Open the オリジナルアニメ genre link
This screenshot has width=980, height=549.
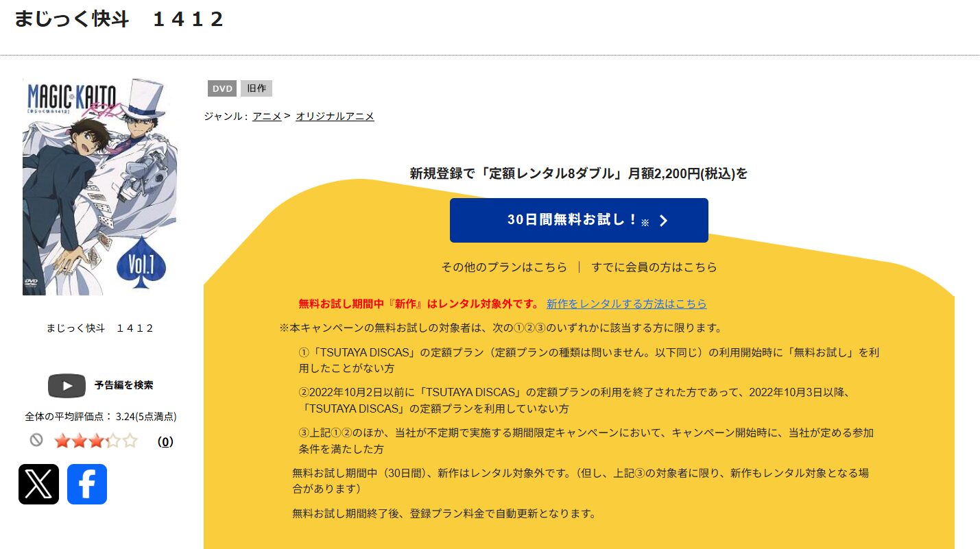(335, 117)
